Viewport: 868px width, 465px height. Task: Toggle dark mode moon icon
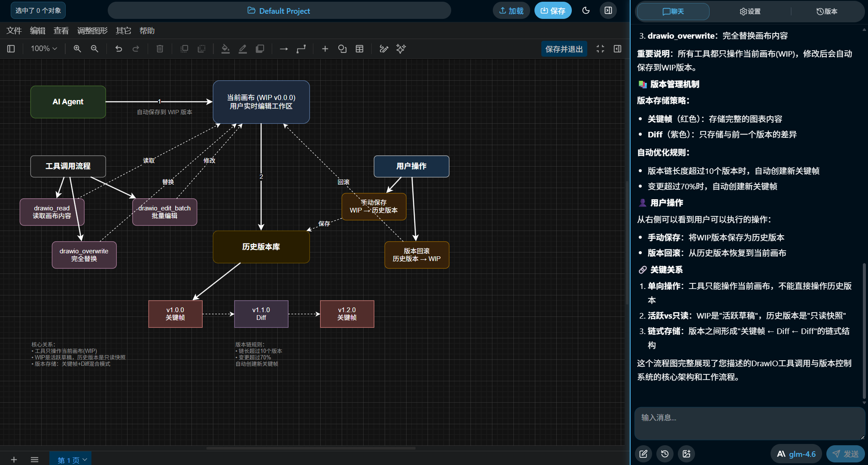586,11
